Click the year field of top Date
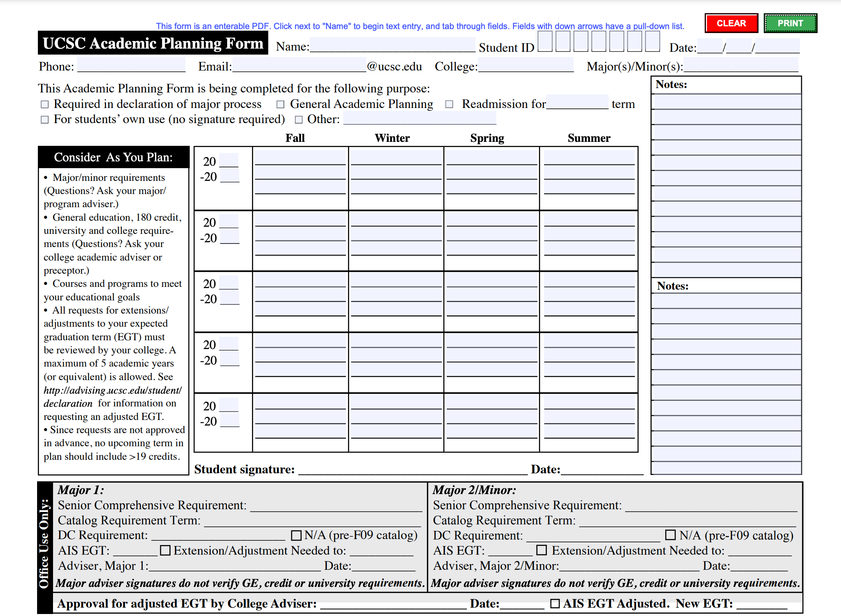Image resolution: width=841 pixels, height=616 pixels. click(778, 46)
